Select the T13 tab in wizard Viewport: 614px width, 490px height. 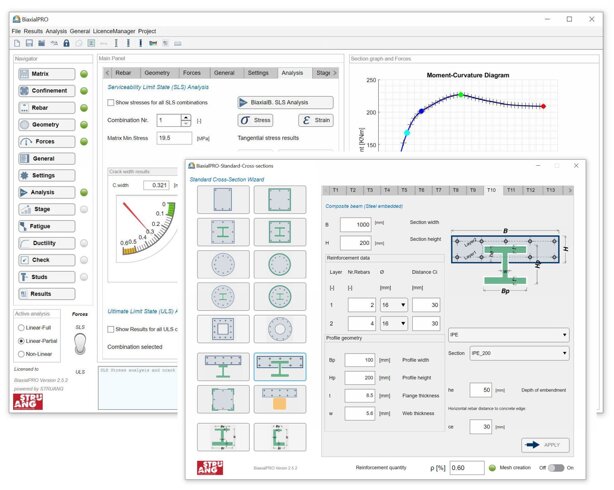tap(551, 190)
